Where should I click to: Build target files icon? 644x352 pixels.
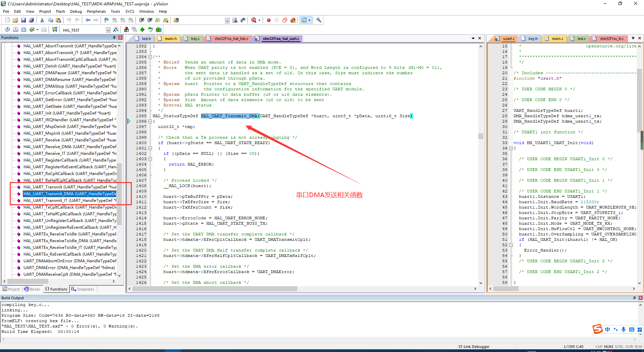point(15,30)
